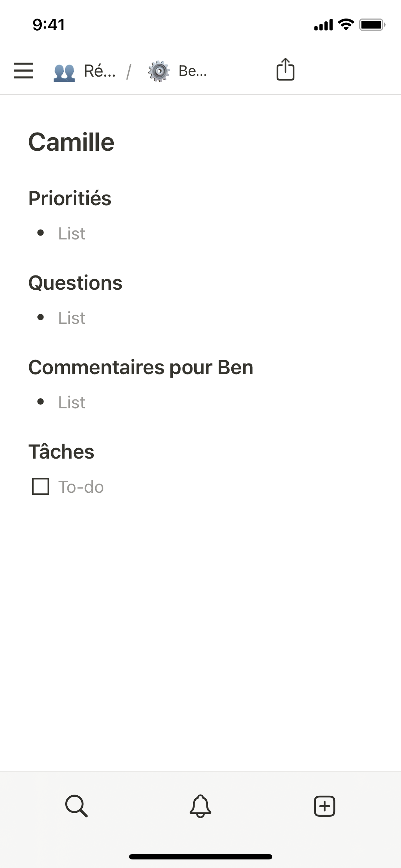Tap the home indicator bar
Viewport: 401px width, 868px height.
(x=200, y=857)
